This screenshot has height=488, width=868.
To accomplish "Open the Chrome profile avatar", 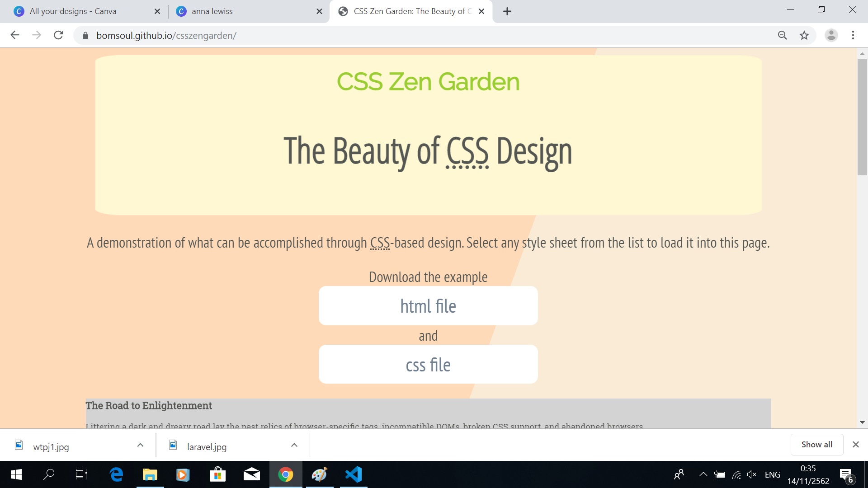I will [x=831, y=35].
